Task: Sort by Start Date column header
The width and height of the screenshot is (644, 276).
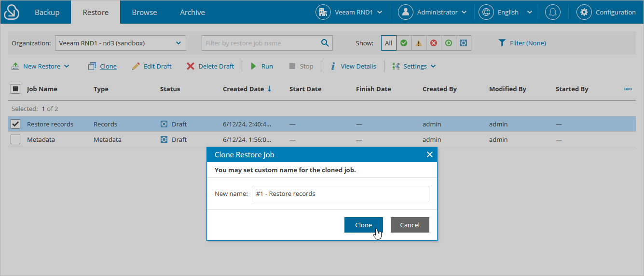Action: pyautogui.click(x=305, y=89)
